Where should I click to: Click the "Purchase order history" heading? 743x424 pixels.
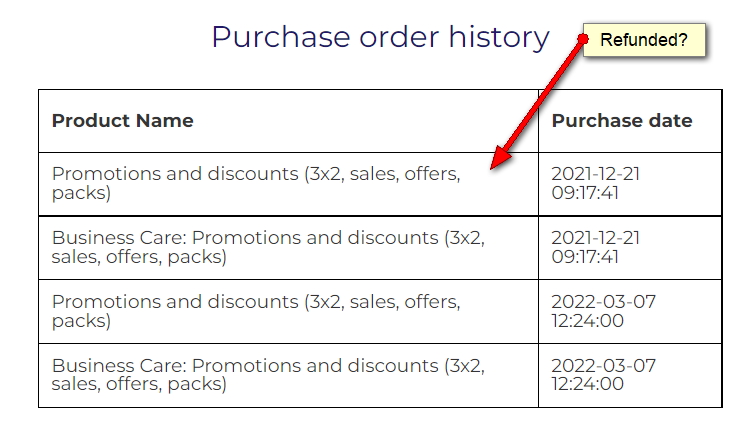pos(380,37)
